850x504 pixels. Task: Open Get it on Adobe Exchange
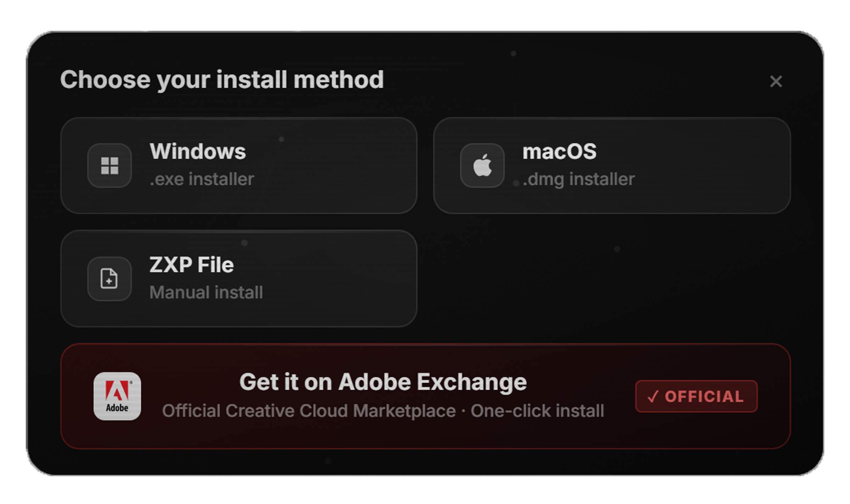384,382
